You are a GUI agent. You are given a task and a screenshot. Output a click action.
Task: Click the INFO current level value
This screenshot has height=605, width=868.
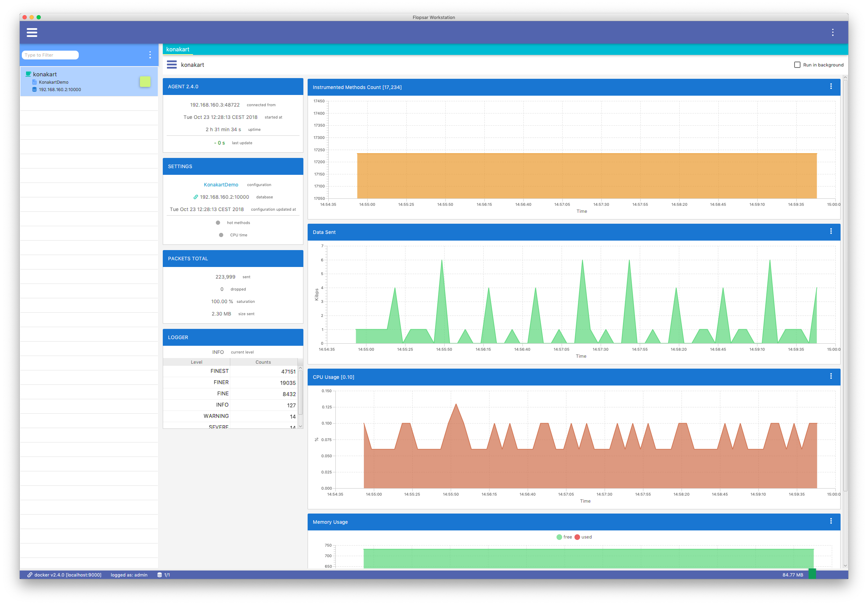pyautogui.click(x=218, y=352)
